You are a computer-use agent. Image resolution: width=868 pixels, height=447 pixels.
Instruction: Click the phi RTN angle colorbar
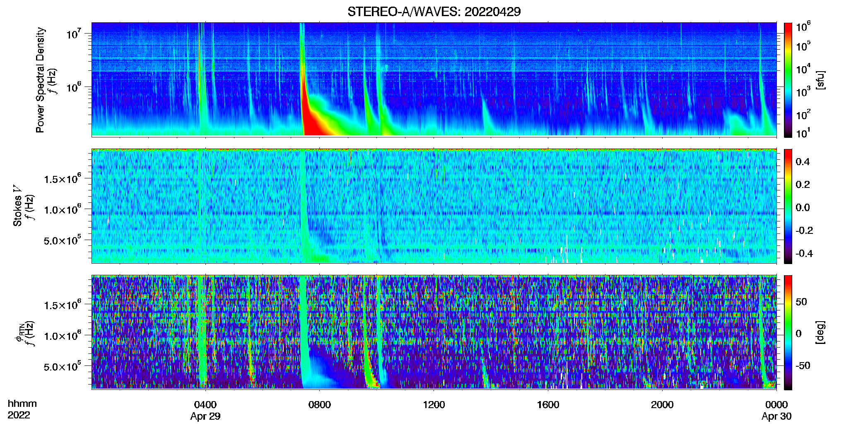(788, 332)
